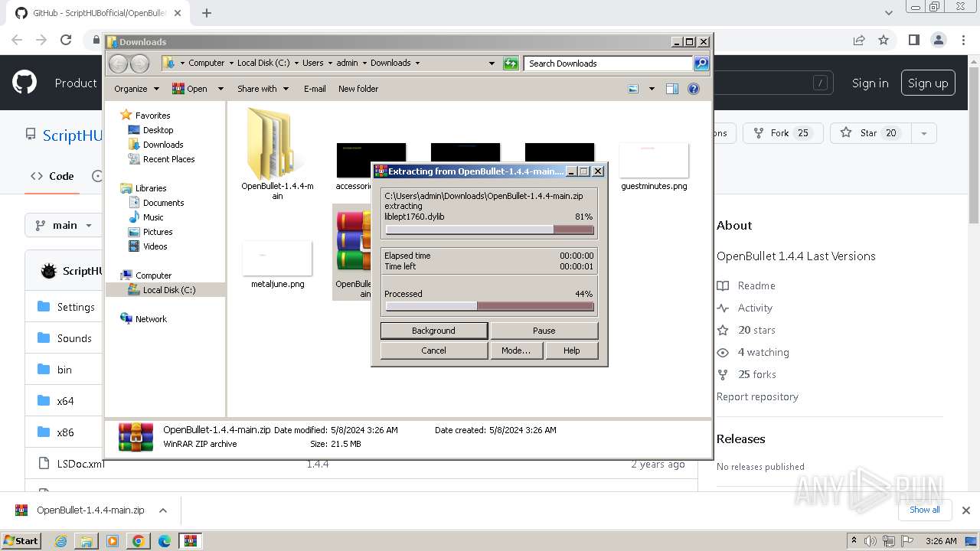This screenshot has width=980, height=551.
Task: Open the Share with menu
Action: (263, 89)
